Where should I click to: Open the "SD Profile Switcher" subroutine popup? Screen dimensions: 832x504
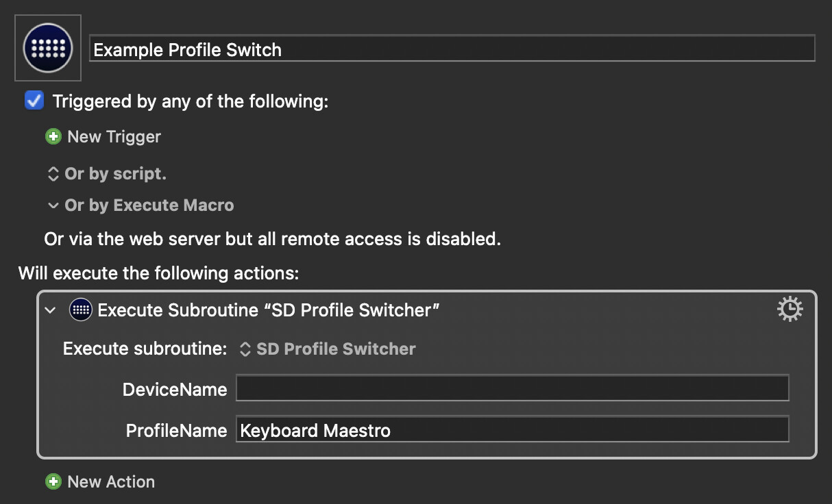pos(328,349)
